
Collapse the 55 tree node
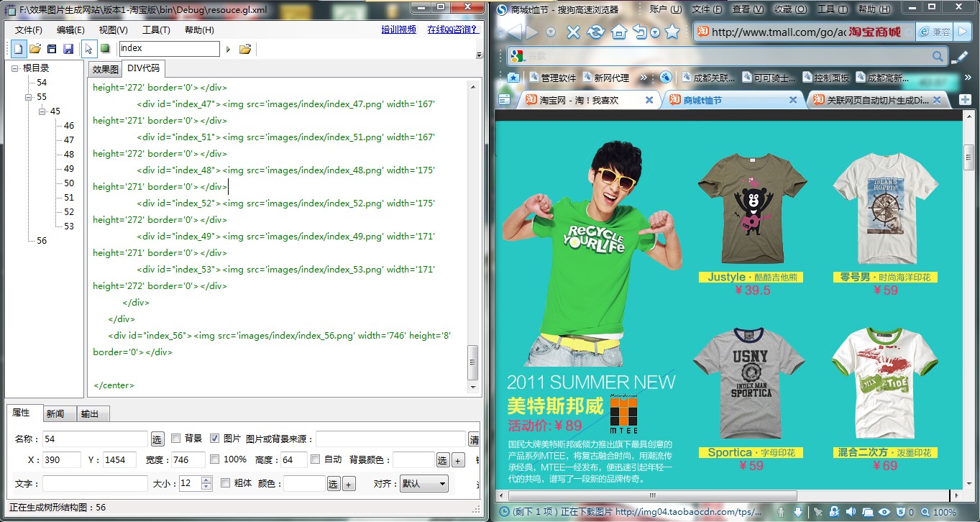pyautogui.click(x=29, y=97)
